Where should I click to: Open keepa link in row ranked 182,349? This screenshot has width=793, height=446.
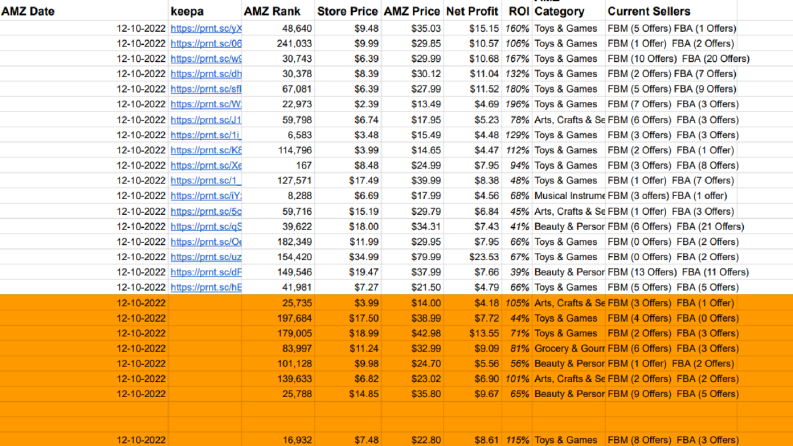tap(206, 242)
